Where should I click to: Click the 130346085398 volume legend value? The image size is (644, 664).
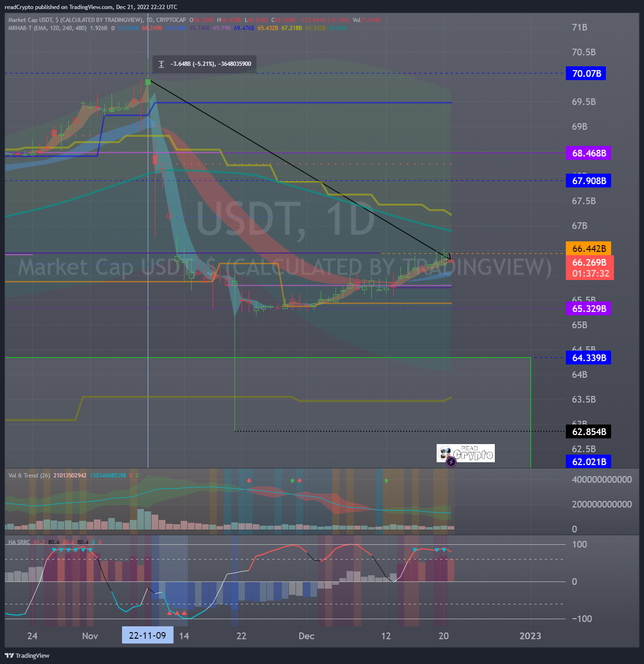(x=108, y=476)
